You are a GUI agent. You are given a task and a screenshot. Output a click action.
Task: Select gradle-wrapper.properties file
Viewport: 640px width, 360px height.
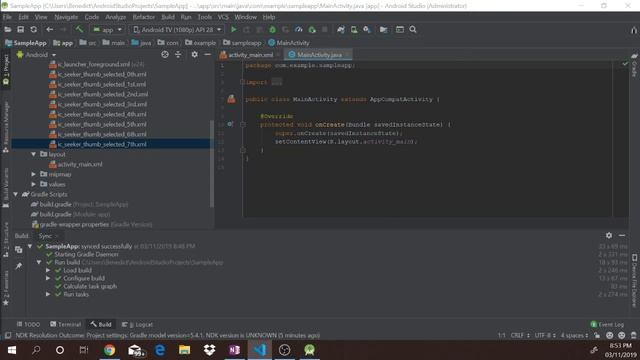[x=91, y=224]
